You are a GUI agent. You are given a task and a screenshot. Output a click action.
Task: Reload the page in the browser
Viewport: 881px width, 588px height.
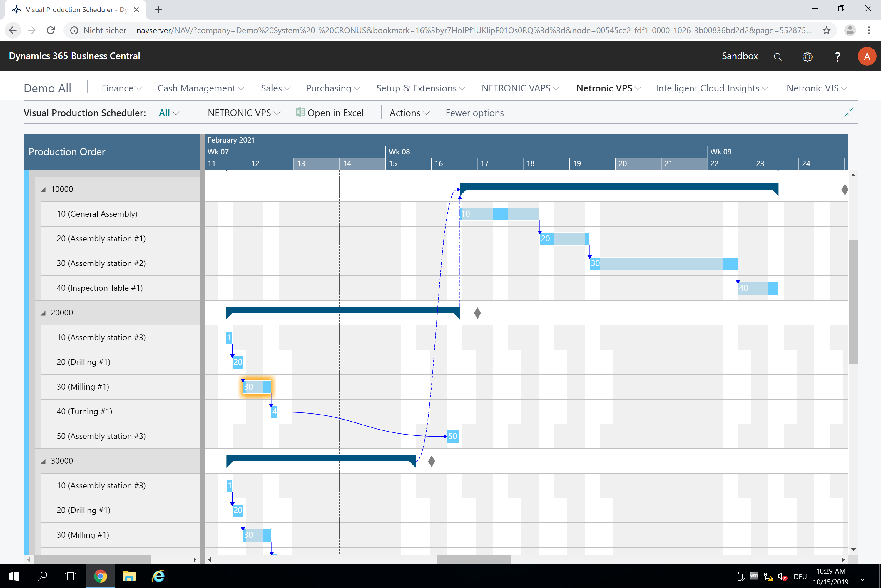[x=51, y=30]
